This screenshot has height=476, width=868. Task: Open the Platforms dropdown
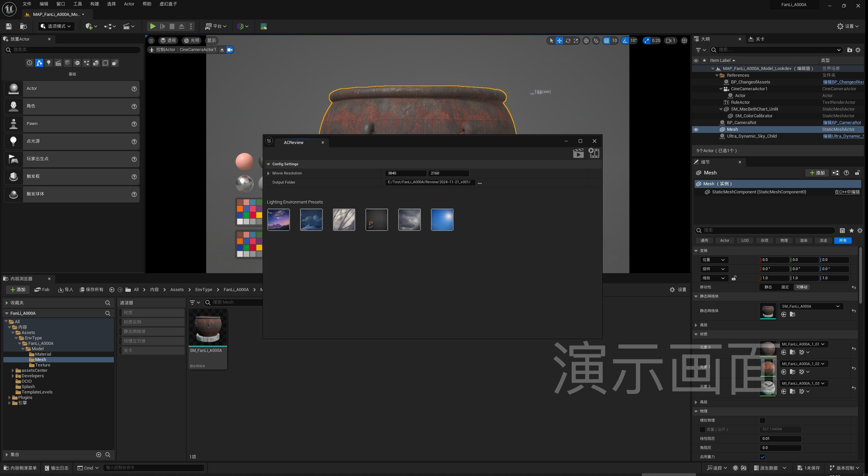[216, 26]
